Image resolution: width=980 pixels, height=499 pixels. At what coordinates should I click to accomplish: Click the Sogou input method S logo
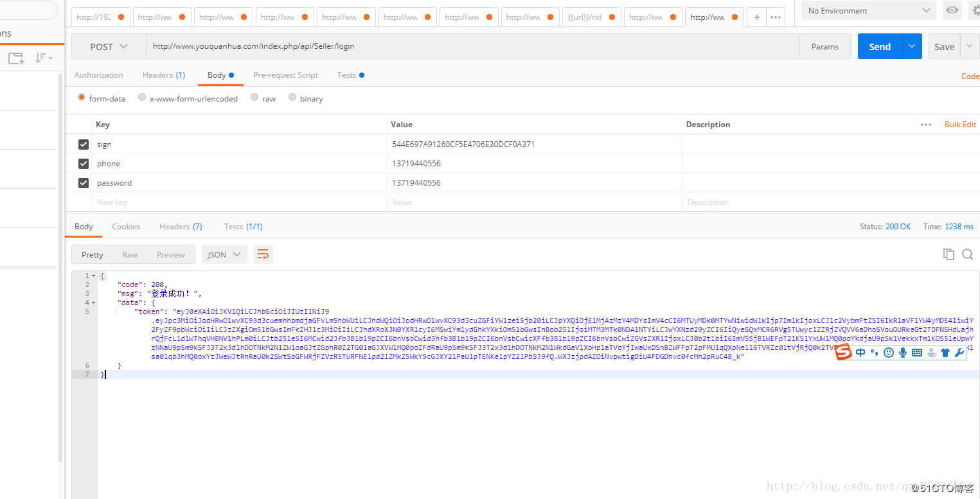click(844, 352)
